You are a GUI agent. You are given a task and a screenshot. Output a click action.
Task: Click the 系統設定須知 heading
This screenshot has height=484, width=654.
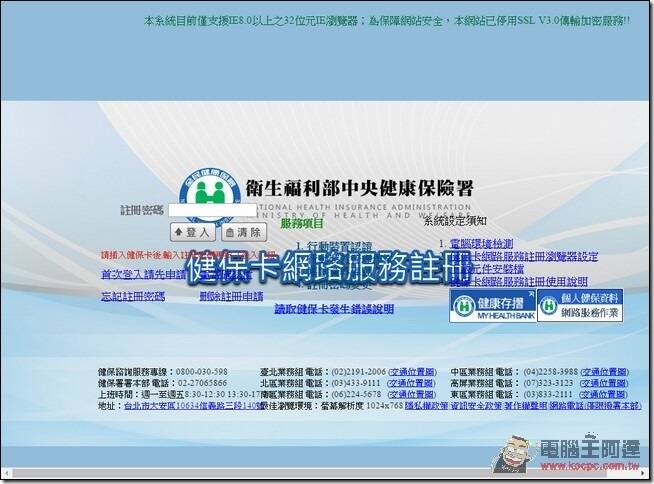[455, 221]
